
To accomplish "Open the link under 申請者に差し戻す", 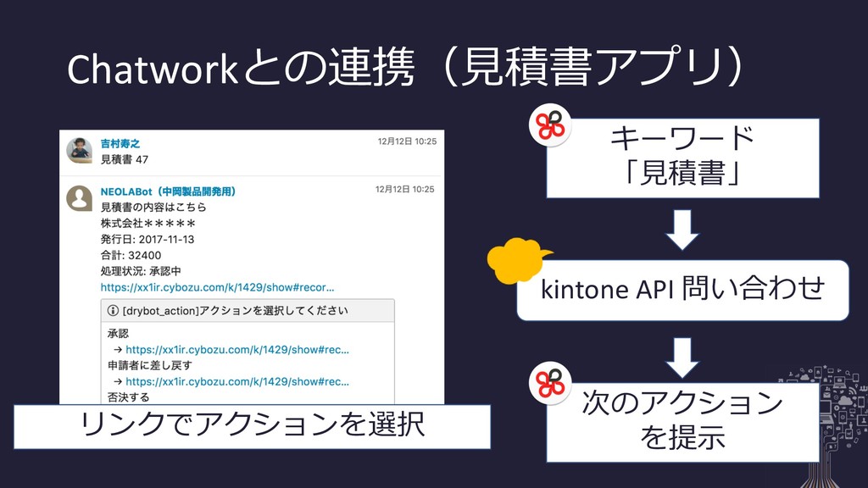I will pyautogui.click(x=237, y=382).
